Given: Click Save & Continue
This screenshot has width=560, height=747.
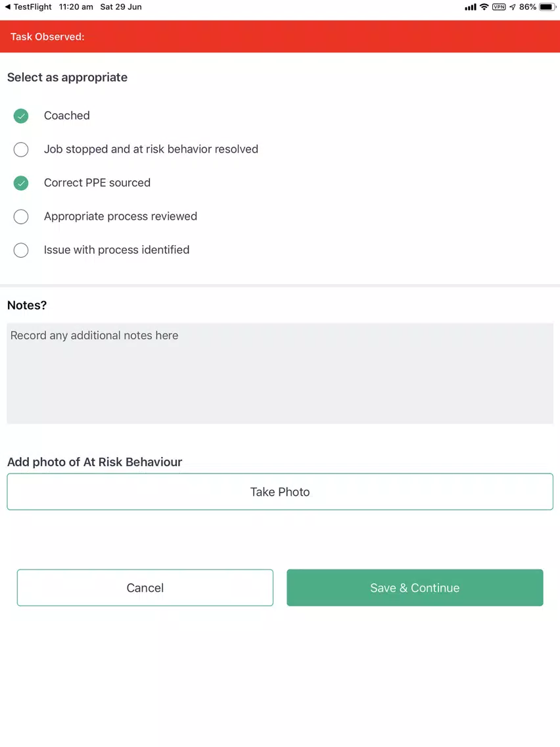Looking at the screenshot, I should click(x=415, y=587).
